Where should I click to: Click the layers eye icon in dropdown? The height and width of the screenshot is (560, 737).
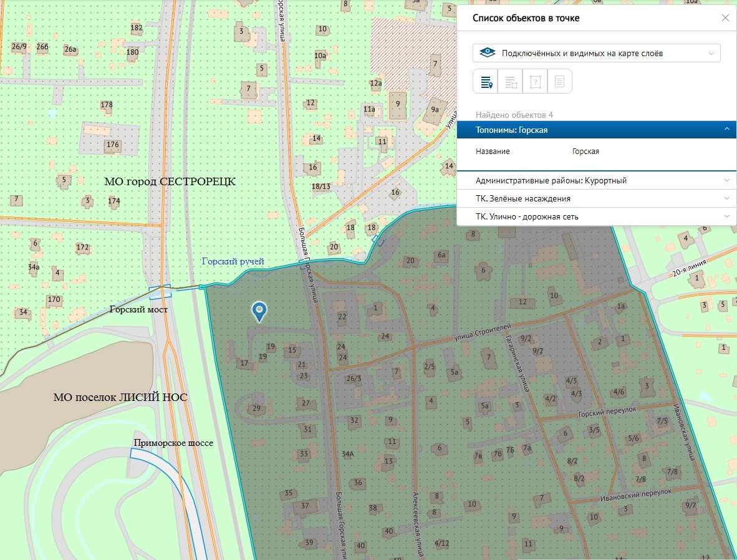click(487, 54)
